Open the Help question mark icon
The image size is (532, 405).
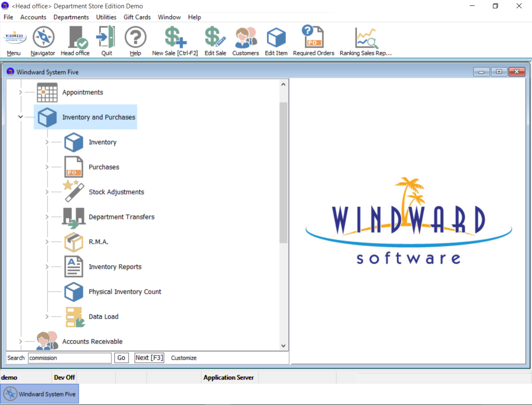pos(135,38)
